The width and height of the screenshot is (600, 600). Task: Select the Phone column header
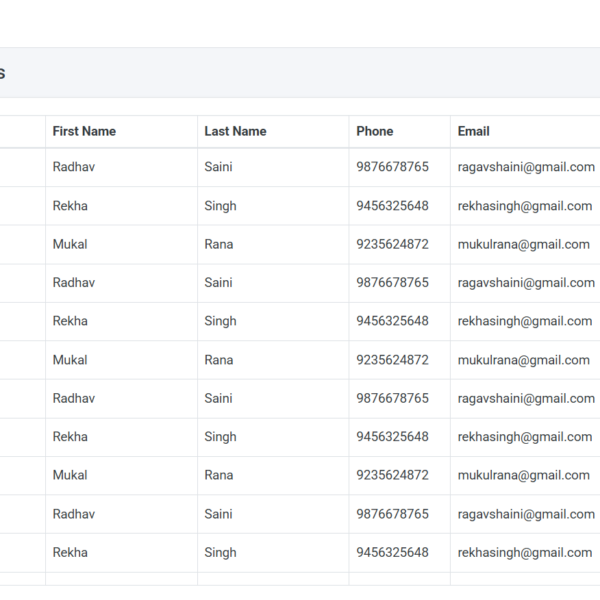(375, 131)
